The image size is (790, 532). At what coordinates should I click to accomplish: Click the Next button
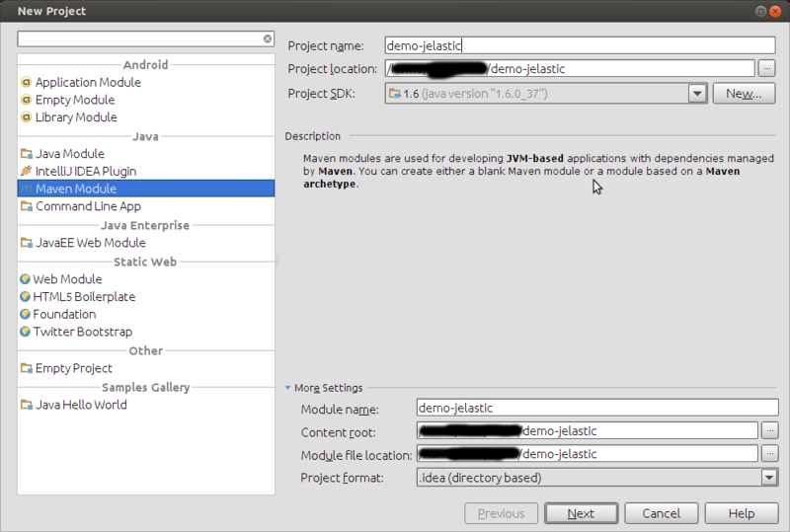pos(581,513)
